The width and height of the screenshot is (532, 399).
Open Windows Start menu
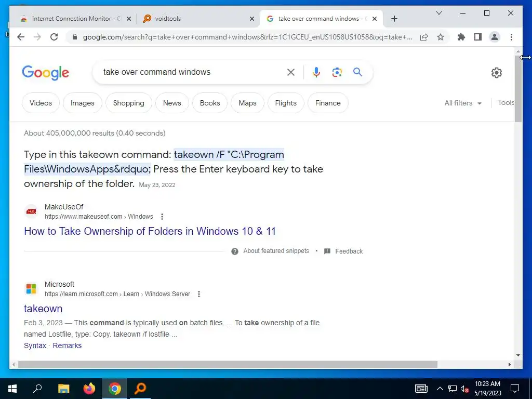(12, 389)
